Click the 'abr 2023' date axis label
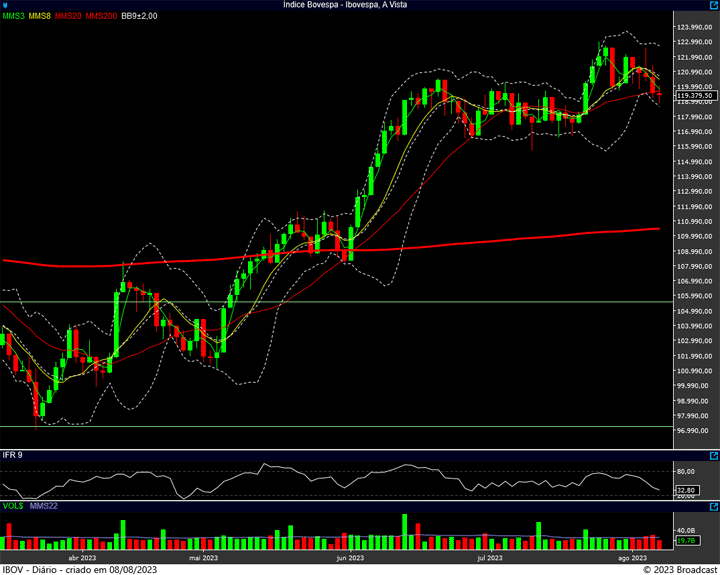This screenshot has width=720, height=575. point(82,559)
